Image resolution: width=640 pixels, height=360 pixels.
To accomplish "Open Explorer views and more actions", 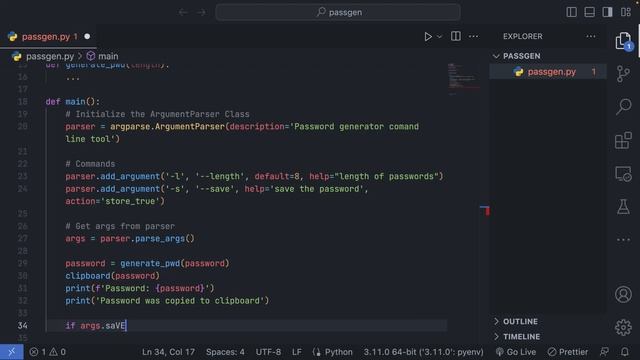I will click(x=591, y=36).
